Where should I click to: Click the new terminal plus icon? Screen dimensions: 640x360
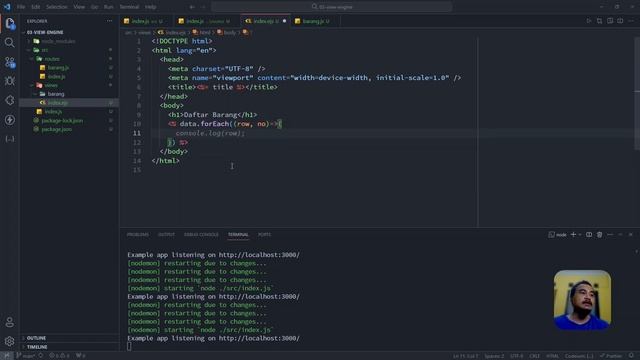[573, 235]
